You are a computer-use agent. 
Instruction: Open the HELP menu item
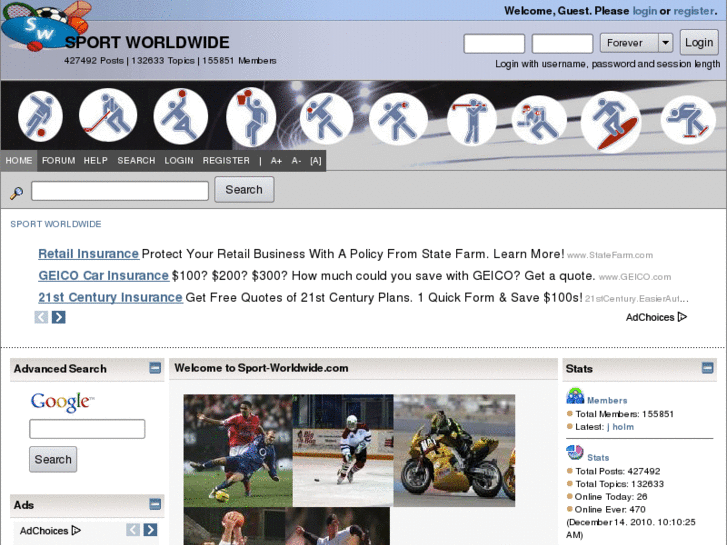[96, 160]
